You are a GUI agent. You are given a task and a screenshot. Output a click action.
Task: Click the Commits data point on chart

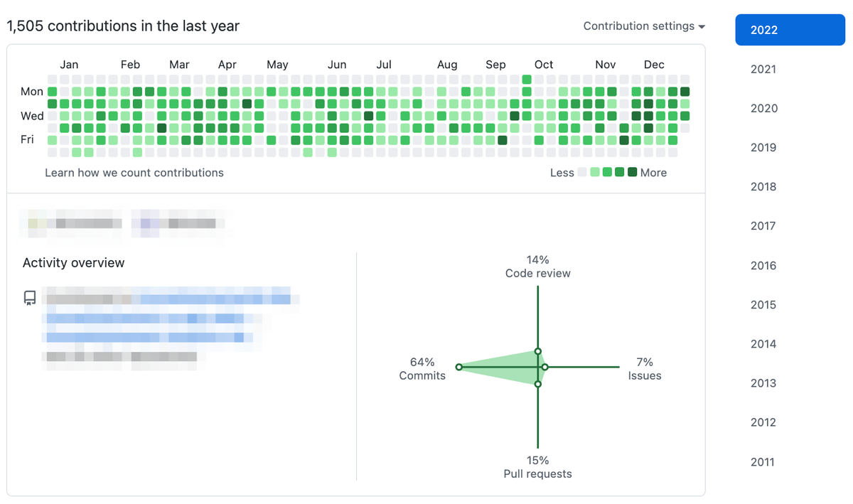point(458,367)
